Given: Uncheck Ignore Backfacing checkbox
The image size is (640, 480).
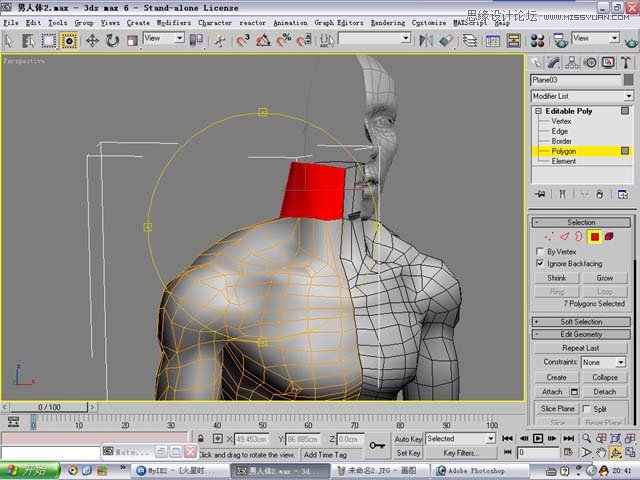Looking at the screenshot, I should [540, 263].
